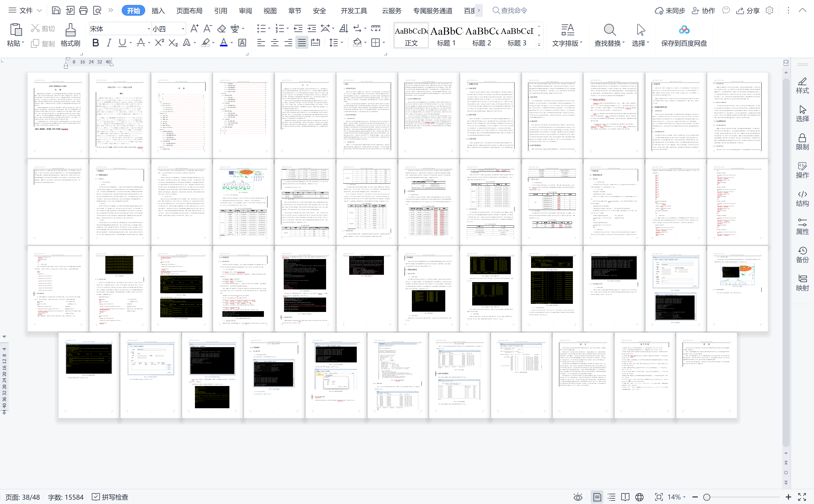Toggle Bold formatting
This screenshot has height=504, width=814.
[x=96, y=43]
